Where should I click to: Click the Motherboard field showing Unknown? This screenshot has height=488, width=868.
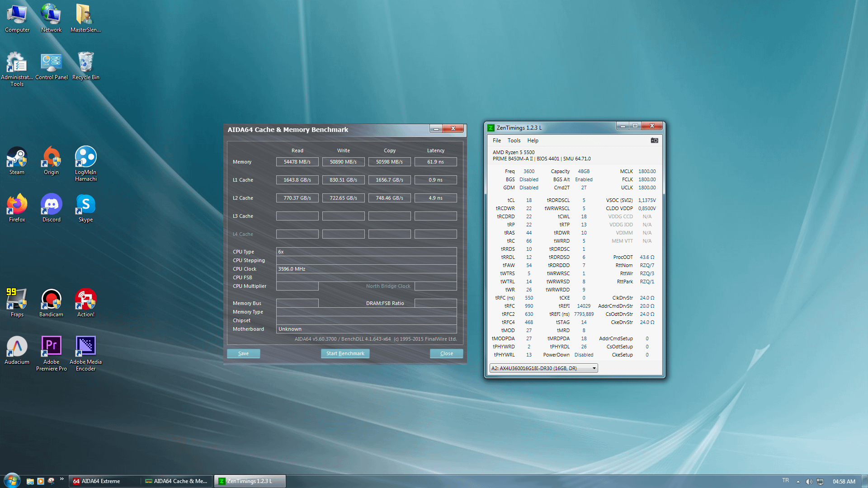366,329
